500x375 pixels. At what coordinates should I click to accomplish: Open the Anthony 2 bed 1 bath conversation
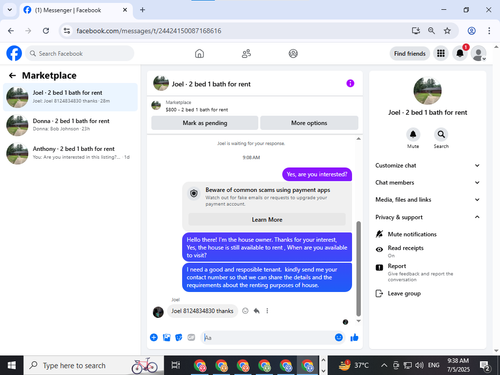pyautogui.click(x=70, y=153)
